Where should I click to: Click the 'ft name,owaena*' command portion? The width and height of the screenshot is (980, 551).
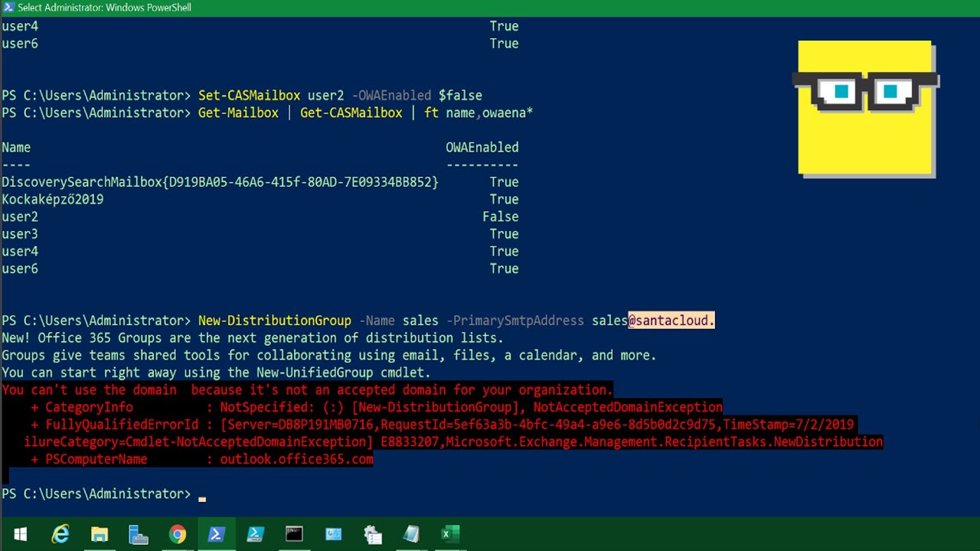pyautogui.click(x=479, y=113)
